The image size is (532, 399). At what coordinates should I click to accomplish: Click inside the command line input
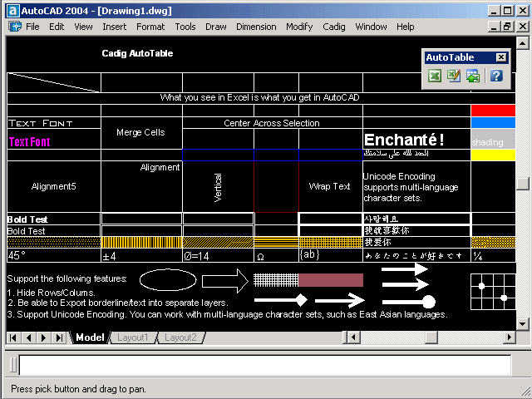(264, 365)
